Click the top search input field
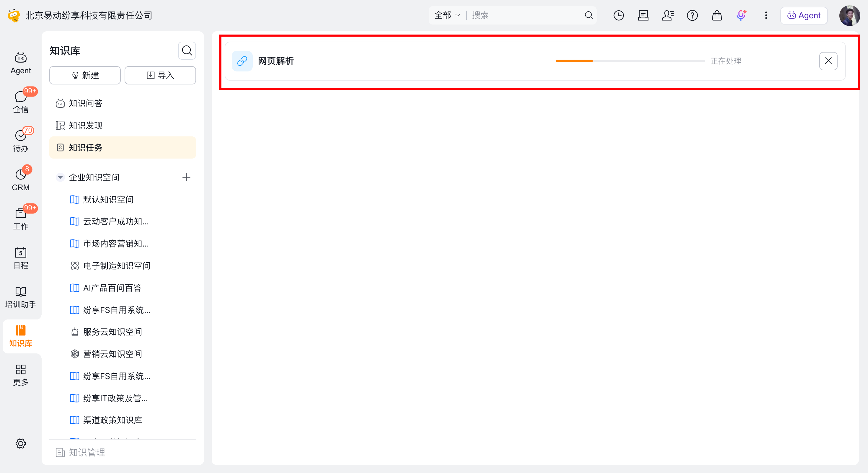The width and height of the screenshot is (868, 473). pyautogui.click(x=526, y=15)
